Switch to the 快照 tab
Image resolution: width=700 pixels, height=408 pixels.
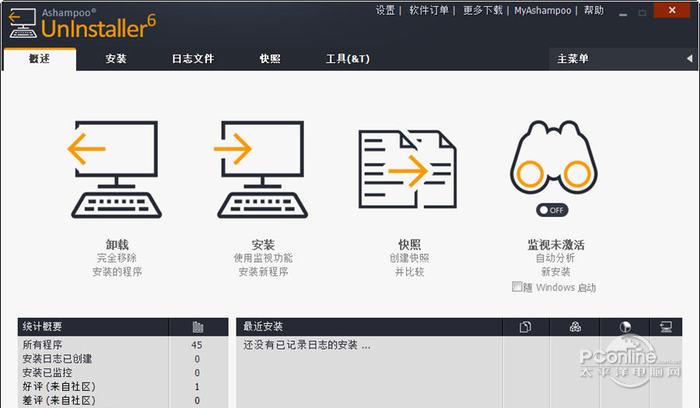tap(270, 58)
